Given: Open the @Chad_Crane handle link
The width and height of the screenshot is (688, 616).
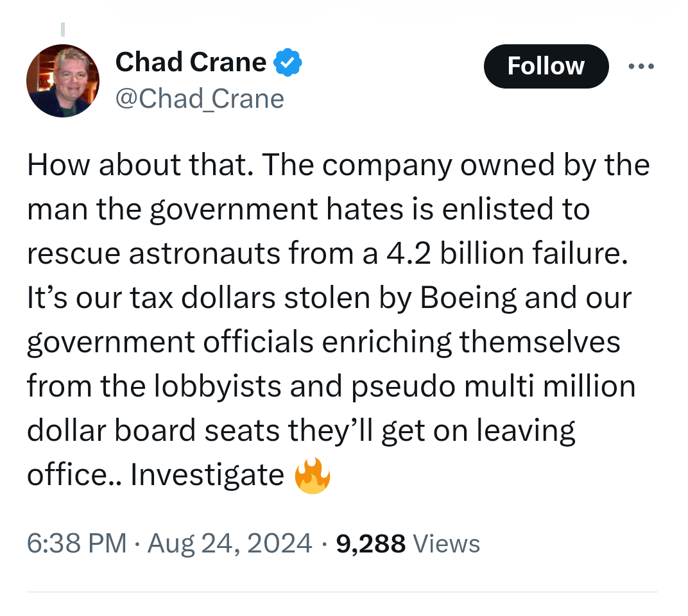Looking at the screenshot, I should point(200,99).
